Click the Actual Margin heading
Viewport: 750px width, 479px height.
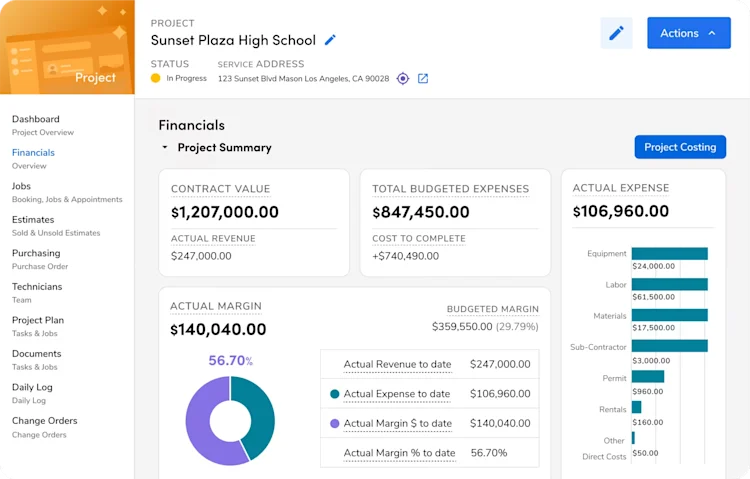(216, 306)
